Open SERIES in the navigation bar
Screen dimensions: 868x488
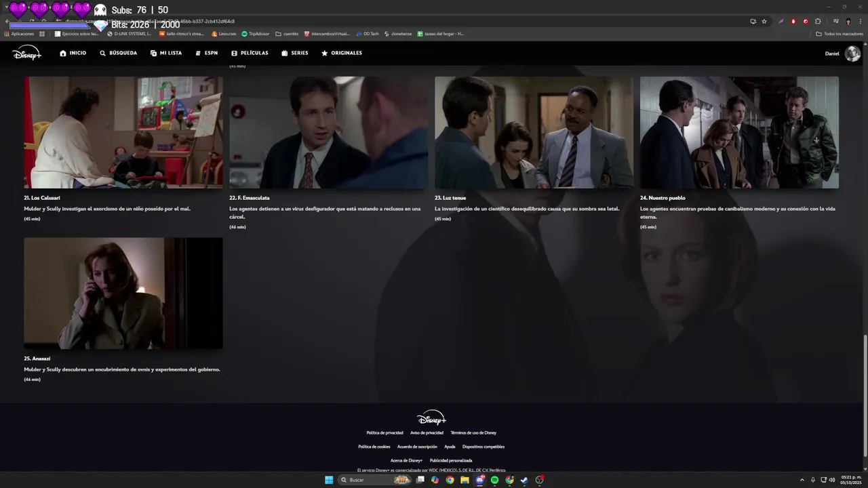point(295,53)
